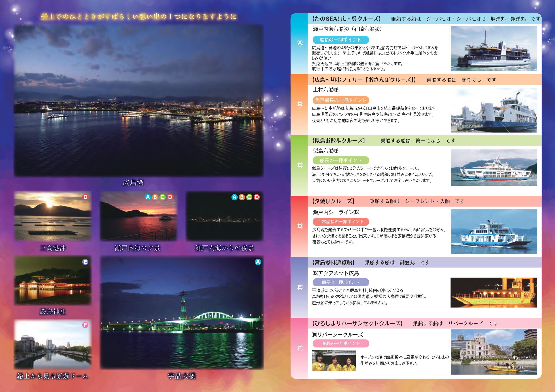The height and width of the screenshot is (392, 555).
Task: Click the purple circled E beside 宮島参拝遊覧船 section
Action: pos(300,287)
